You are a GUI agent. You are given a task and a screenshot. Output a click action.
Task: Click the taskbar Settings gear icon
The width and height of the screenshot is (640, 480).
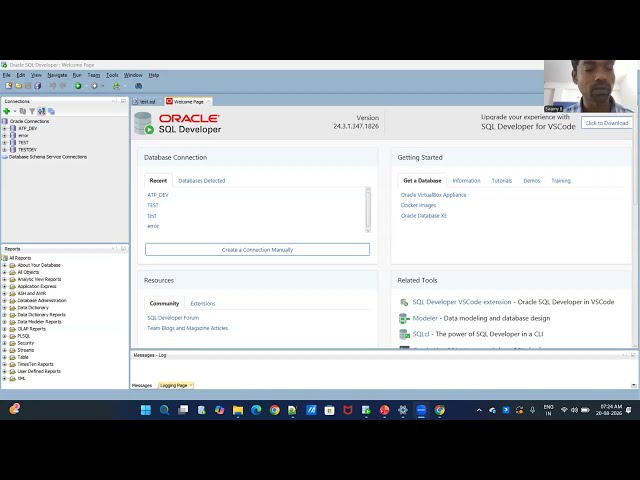403,410
